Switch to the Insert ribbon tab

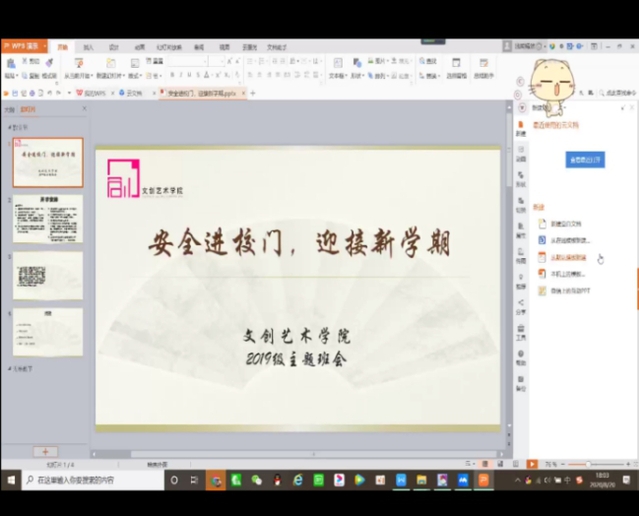point(88,47)
